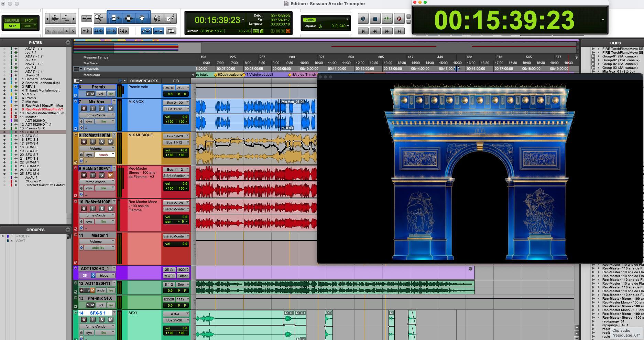Open the 'touch' automation mode selector

105,155
